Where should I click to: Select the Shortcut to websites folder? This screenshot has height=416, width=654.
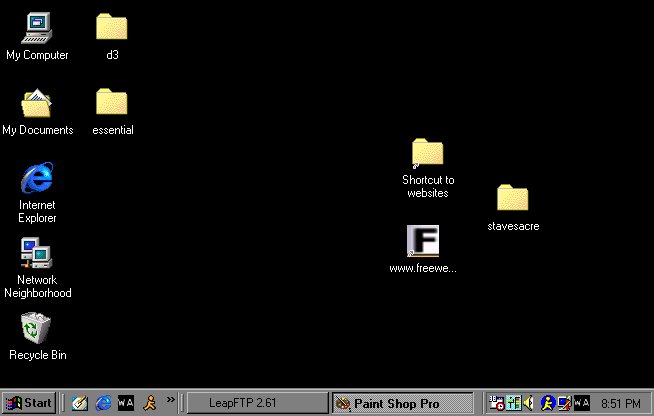(x=428, y=153)
